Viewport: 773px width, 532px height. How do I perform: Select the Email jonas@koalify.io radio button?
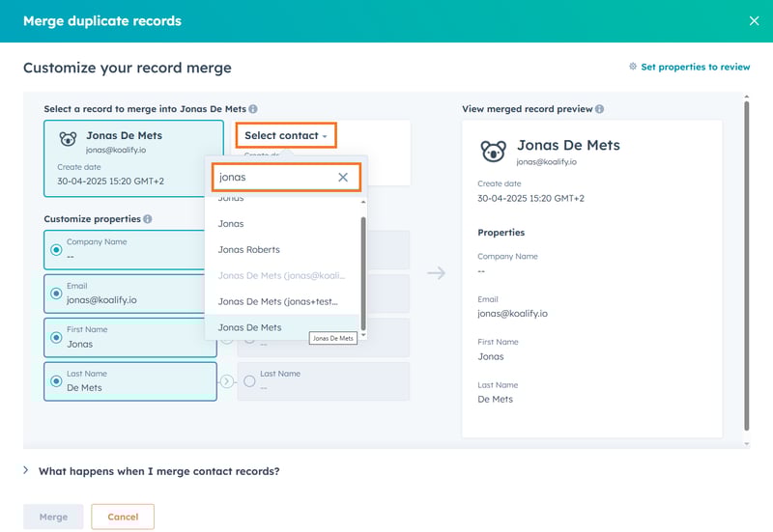pos(56,294)
